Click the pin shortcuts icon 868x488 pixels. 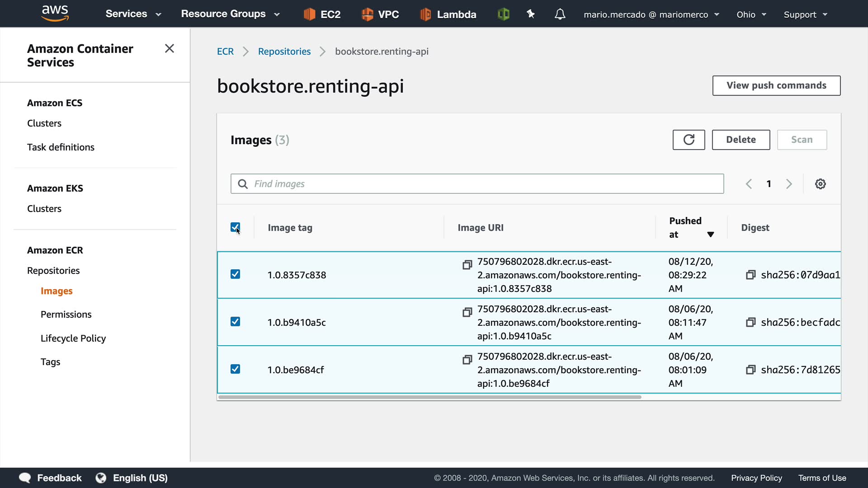pos(531,14)
